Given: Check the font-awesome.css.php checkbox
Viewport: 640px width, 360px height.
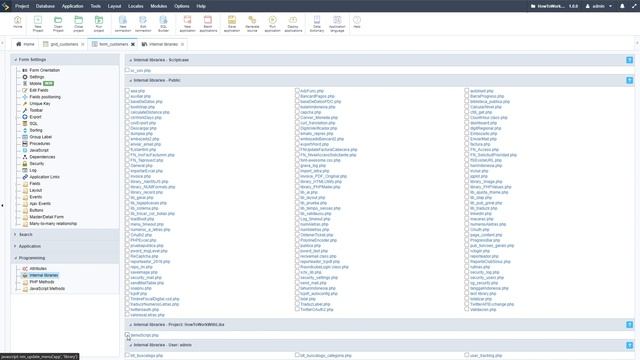Looking at the screenshot, I should [297, 160].
